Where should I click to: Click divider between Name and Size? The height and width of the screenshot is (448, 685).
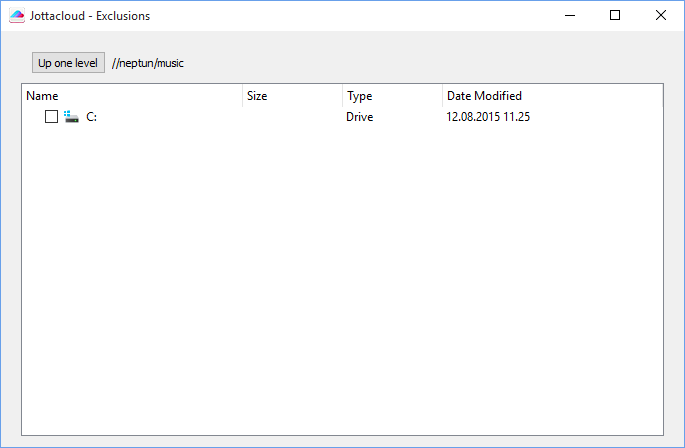tap(242, 96)
